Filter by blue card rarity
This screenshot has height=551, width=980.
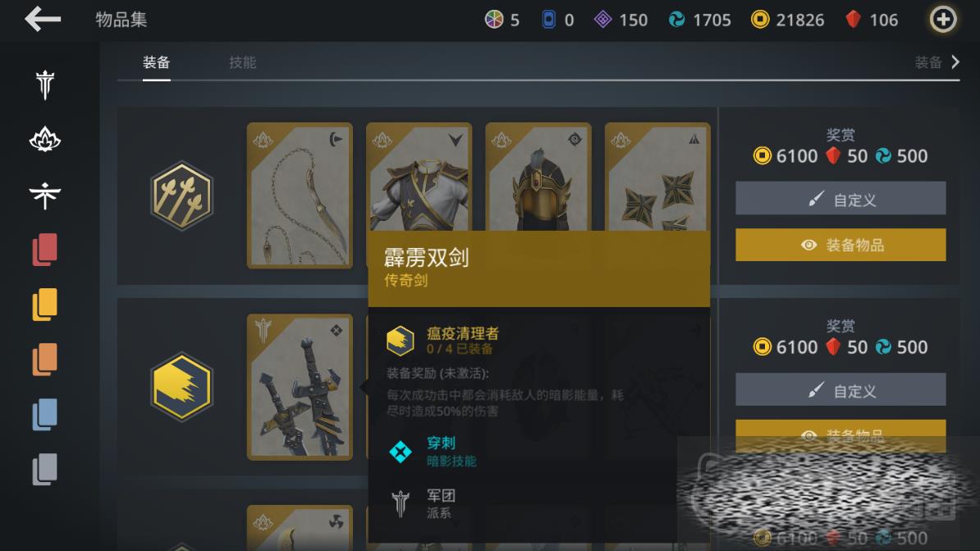pyautogui.click(x=45, y=415)
